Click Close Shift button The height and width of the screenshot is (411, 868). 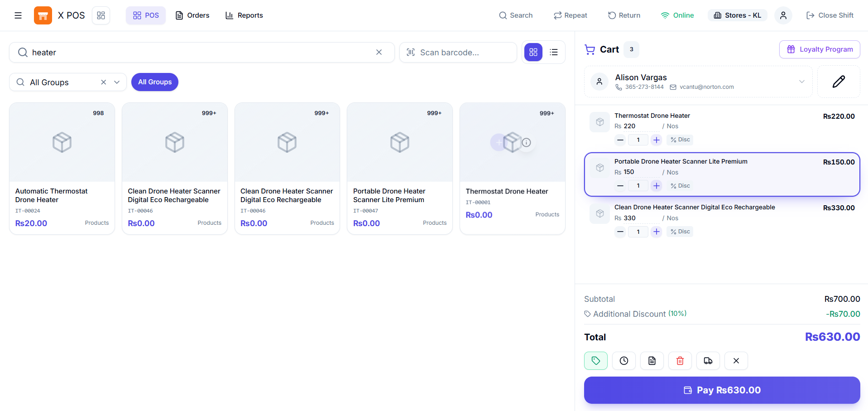(830, 15)
